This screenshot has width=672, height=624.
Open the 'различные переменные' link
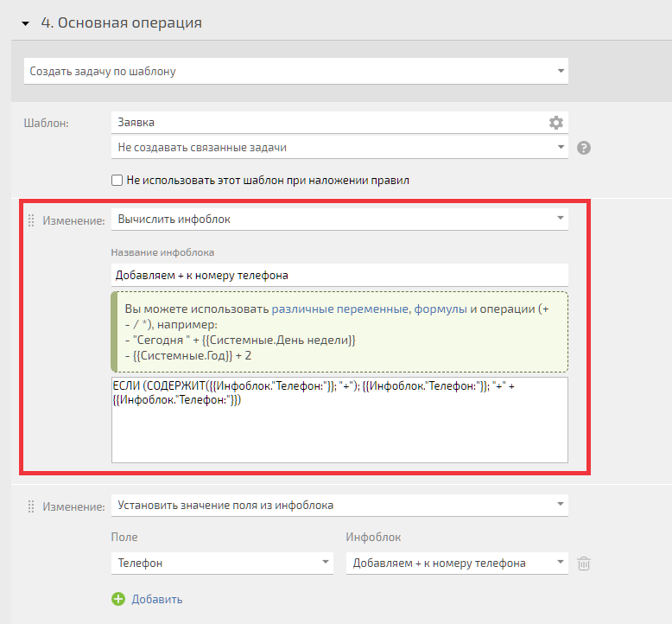pos(339,309)
